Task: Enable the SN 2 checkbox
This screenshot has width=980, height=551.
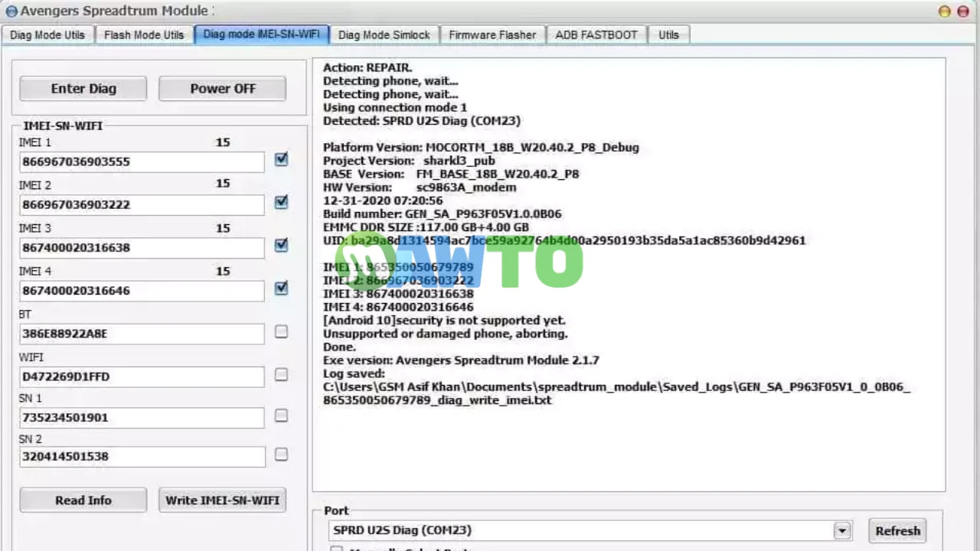Action: (x=282, y=455)
